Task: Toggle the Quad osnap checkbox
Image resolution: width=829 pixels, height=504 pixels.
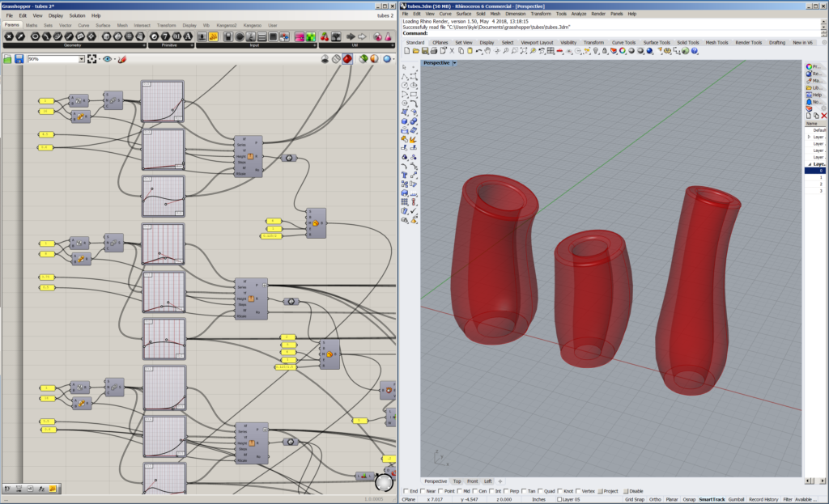Action: point(541,491)
